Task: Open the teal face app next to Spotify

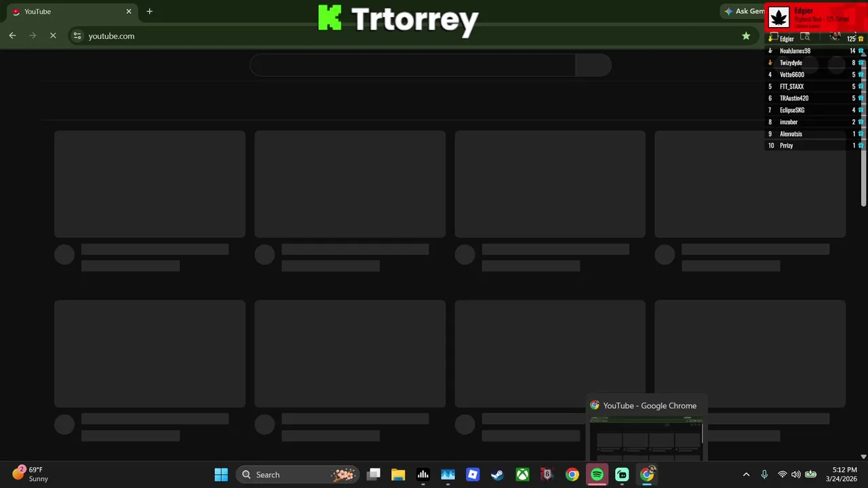Action: click(622, 474)
